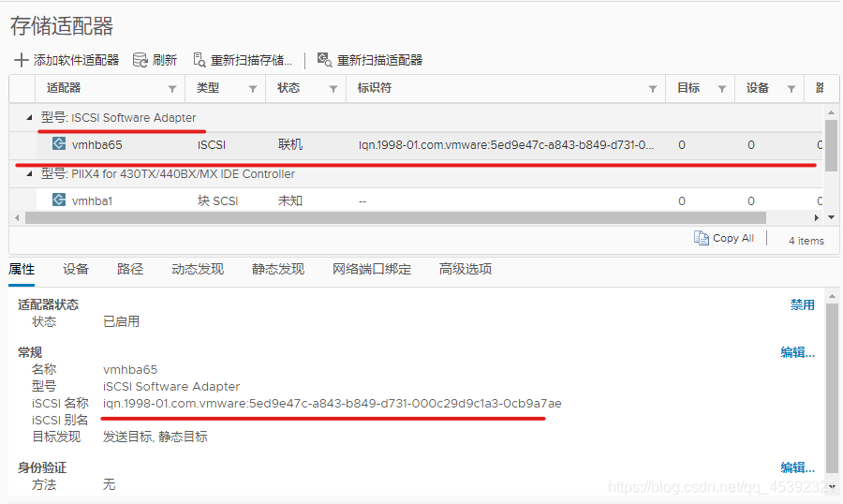Viewport: 843px width, 504px height.
Task: Open the 动态发现 tab
Action: [x=198, y=269]
